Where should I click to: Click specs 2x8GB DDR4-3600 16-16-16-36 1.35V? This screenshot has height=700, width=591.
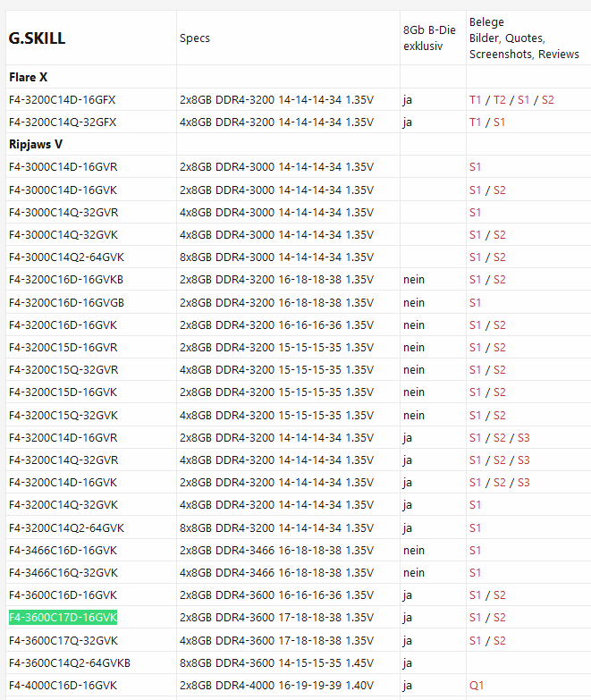(x=276, y=595)
